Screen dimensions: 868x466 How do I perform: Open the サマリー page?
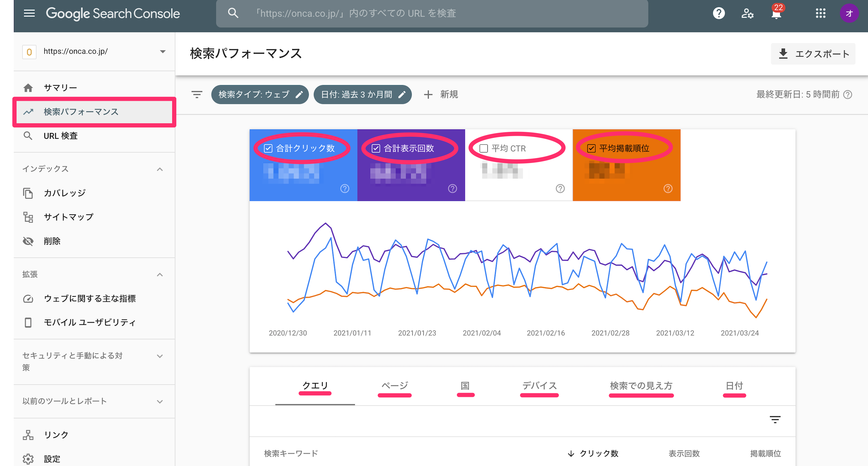pos(94,88)
